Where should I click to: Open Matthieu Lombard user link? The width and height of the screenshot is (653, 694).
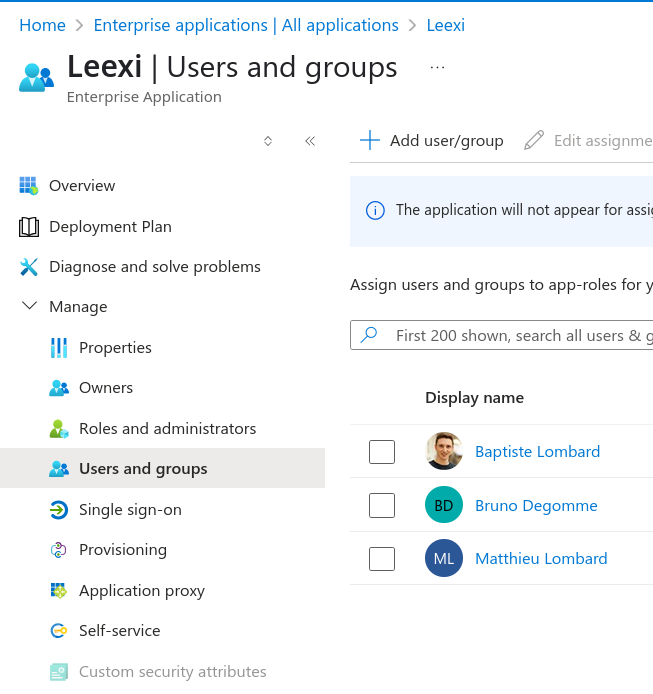coord(541,559)
